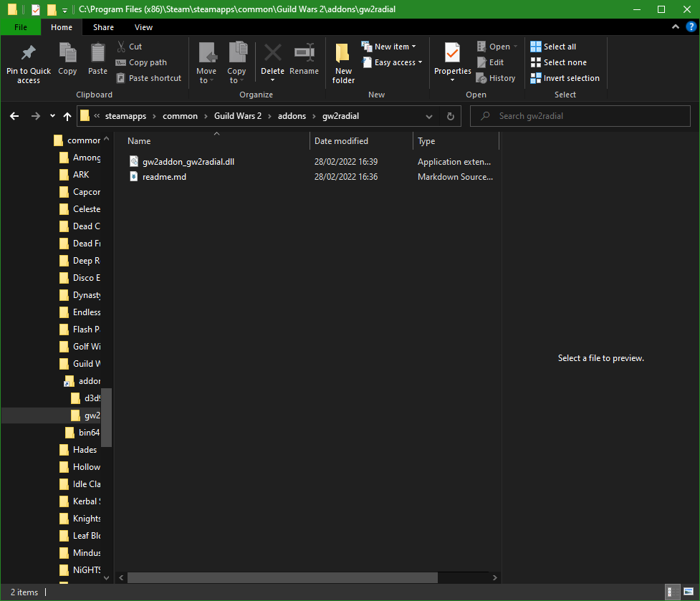
Task: Expand the Guild Wars 2 breadcrumb arrow
Action: pos(269,115)
